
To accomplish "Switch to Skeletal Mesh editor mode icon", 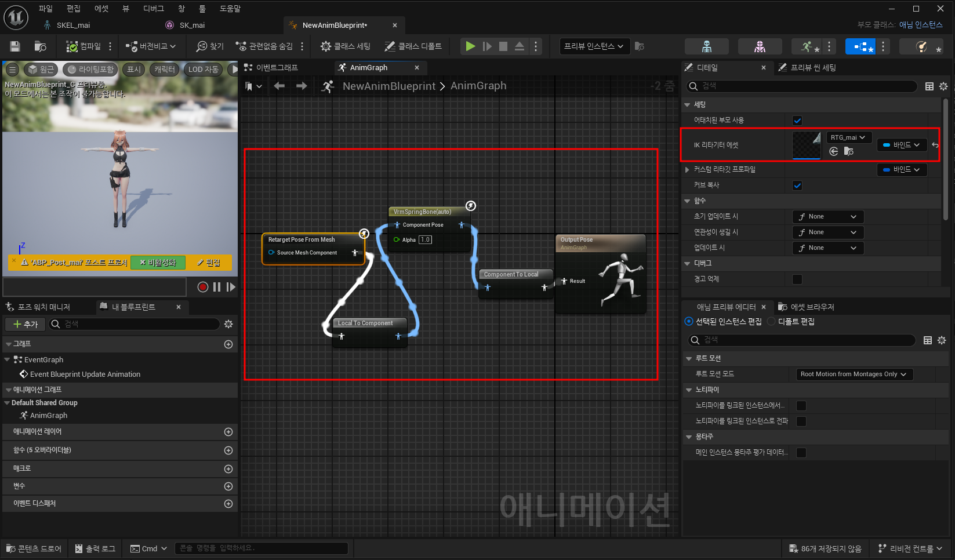I will point(760,46).
